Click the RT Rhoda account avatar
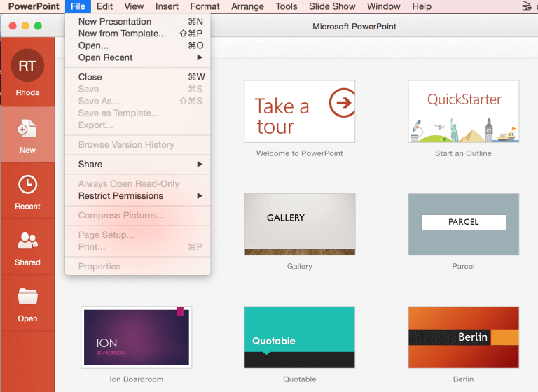 click(27, 65)
